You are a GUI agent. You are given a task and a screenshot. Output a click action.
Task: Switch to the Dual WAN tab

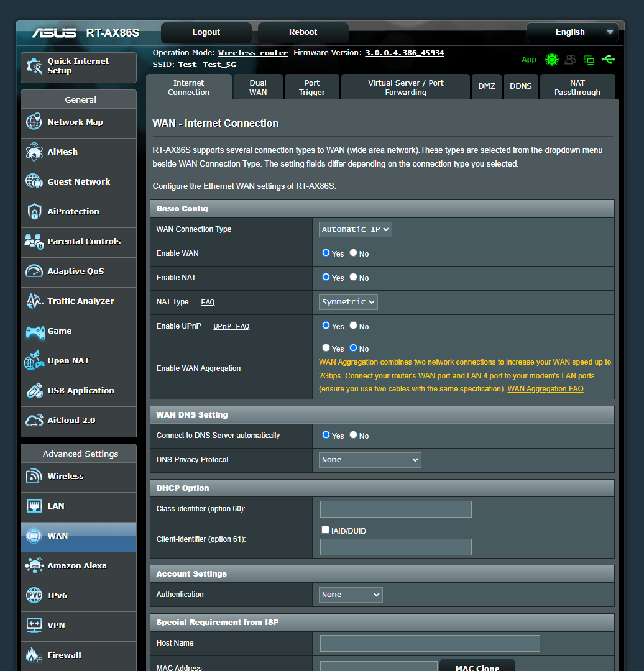click(x=257, y=86)
